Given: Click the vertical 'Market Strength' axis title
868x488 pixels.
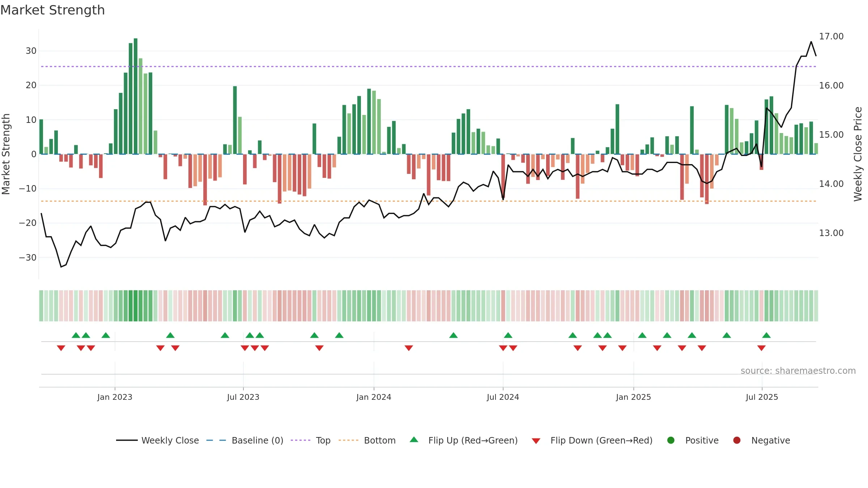Looking at the screenshot, I should (6, 154).
